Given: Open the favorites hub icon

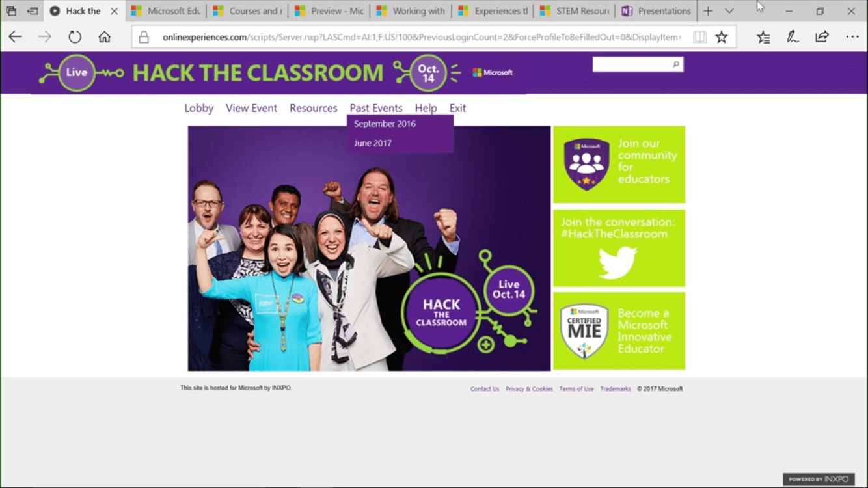Looking at the screenshot, I should click(x=763, y=37).
